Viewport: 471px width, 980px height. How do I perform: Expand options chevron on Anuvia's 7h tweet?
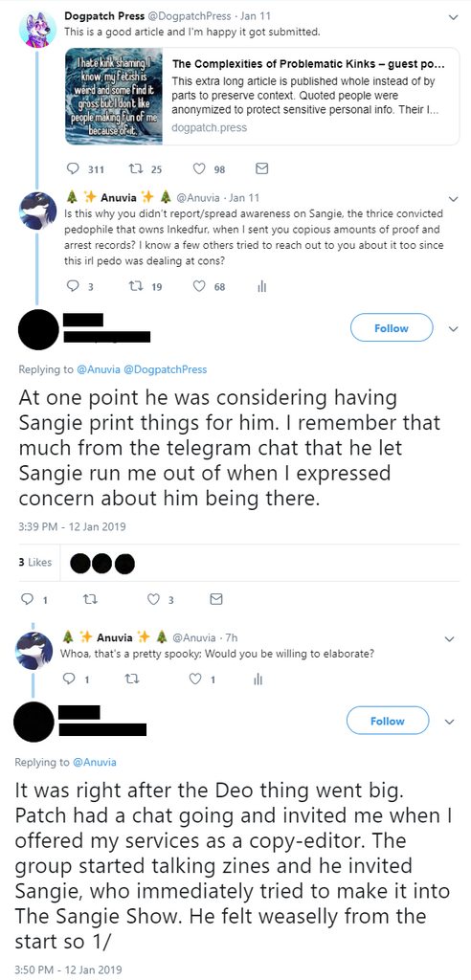point(449,638)
